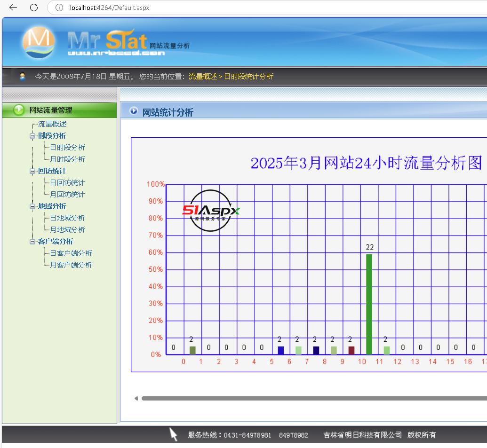Click the chart title 2025年3月网站24小时流量分析图
This screenshot has width=487, height=448.
pos(366,163)
